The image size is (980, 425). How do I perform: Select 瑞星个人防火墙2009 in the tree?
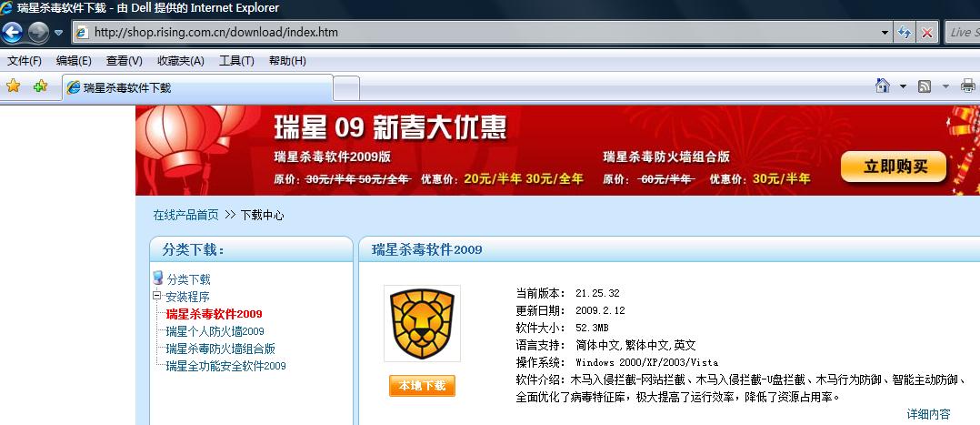pos(215,331)
